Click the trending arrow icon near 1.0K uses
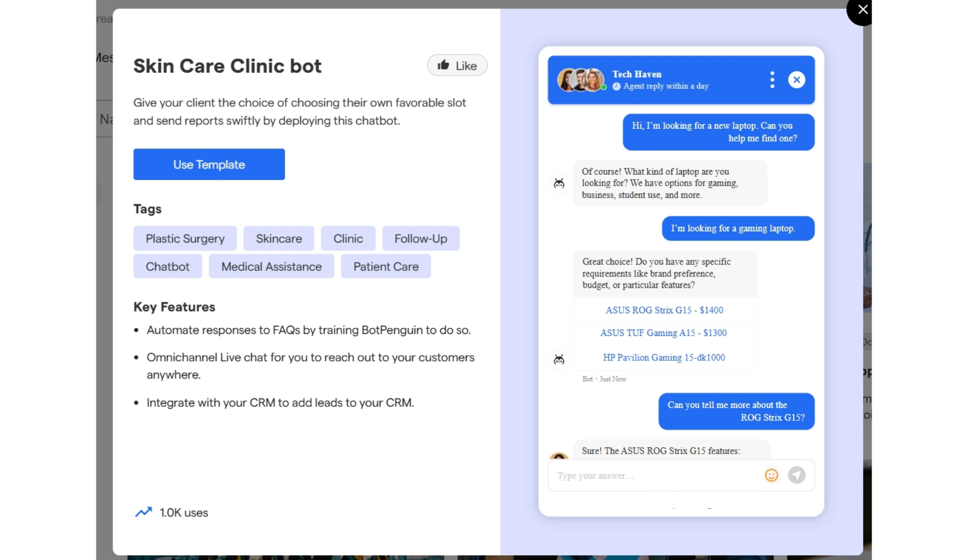This screenshot has height=560, width=968. coord(144,512)
